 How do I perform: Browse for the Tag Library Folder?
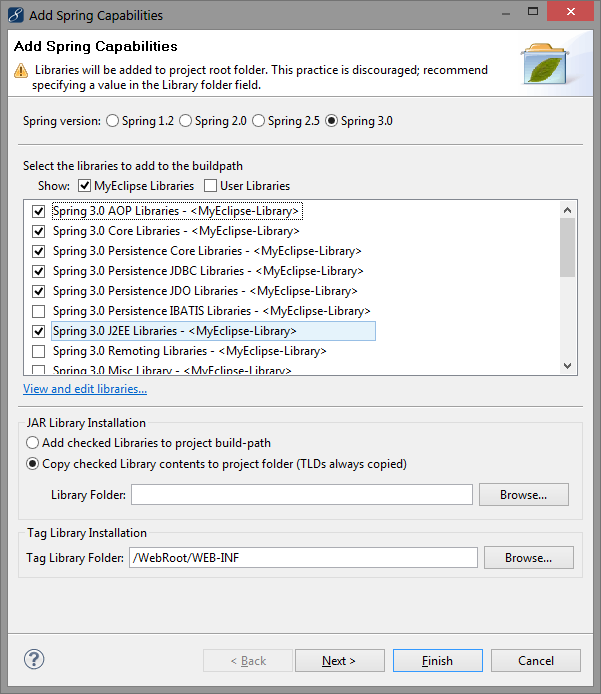coord(528,557)
